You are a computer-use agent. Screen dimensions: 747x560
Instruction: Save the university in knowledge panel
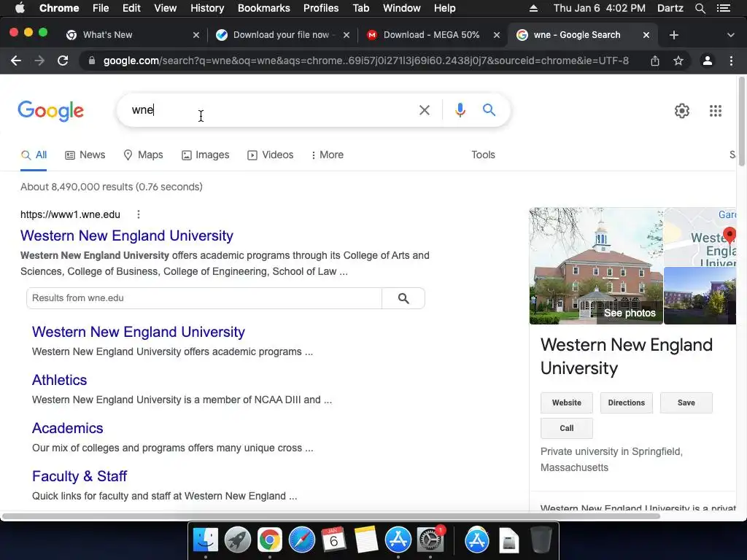pyautogui.click(x=686, y=402)
